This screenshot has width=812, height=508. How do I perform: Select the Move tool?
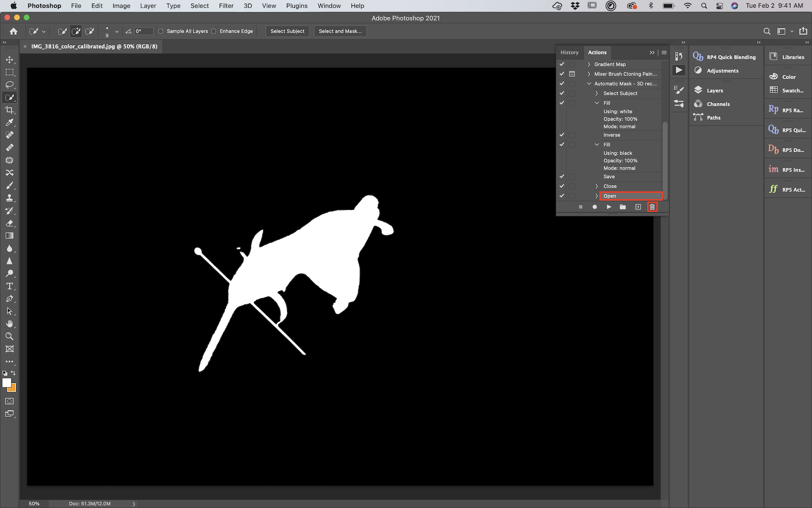pos(9,60)
